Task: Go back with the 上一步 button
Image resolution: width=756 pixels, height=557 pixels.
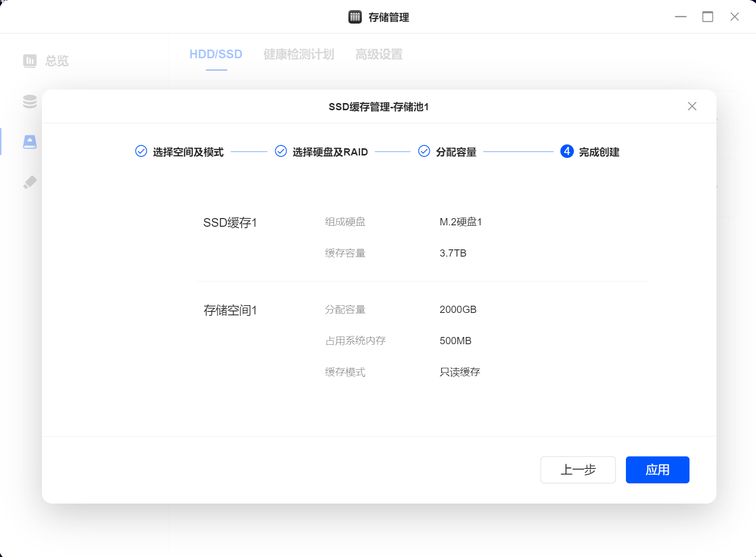Action: pyautogui.click(x=578, y=469)
